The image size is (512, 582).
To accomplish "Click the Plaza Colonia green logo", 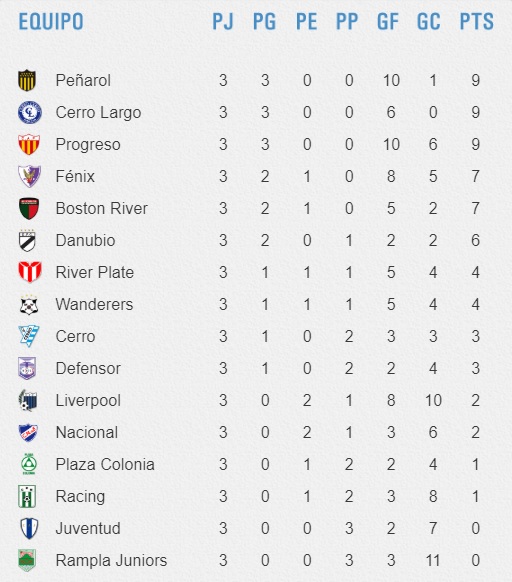I will coord(29,464).
